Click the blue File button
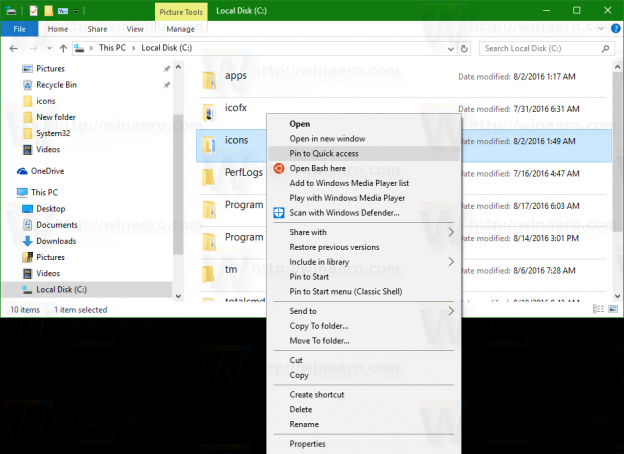The height and width of the screenshot is (454, 624). [x=20, y=29]
